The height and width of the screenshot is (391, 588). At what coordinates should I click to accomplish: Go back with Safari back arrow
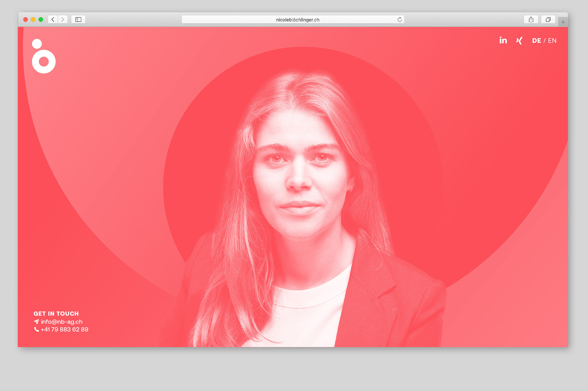tap(53, 20)
